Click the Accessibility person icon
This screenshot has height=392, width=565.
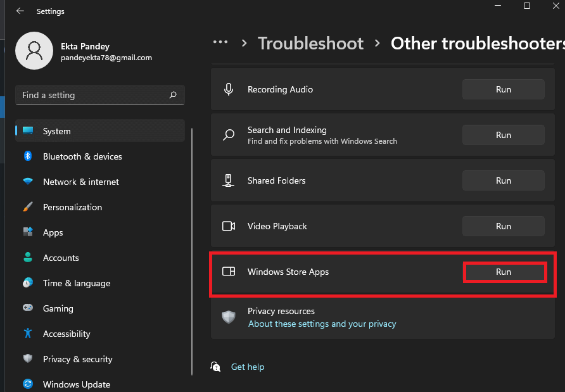(28, 334)
